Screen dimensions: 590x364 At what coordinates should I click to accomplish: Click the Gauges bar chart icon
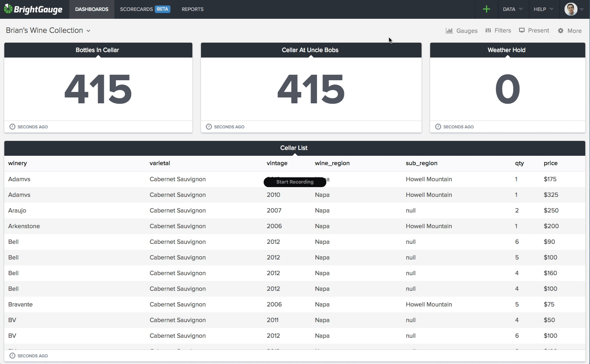(x=449, y=31)
